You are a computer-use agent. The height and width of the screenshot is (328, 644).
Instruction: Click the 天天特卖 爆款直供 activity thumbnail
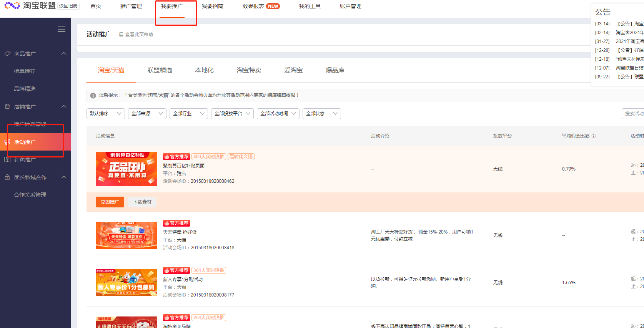(126, 235)
